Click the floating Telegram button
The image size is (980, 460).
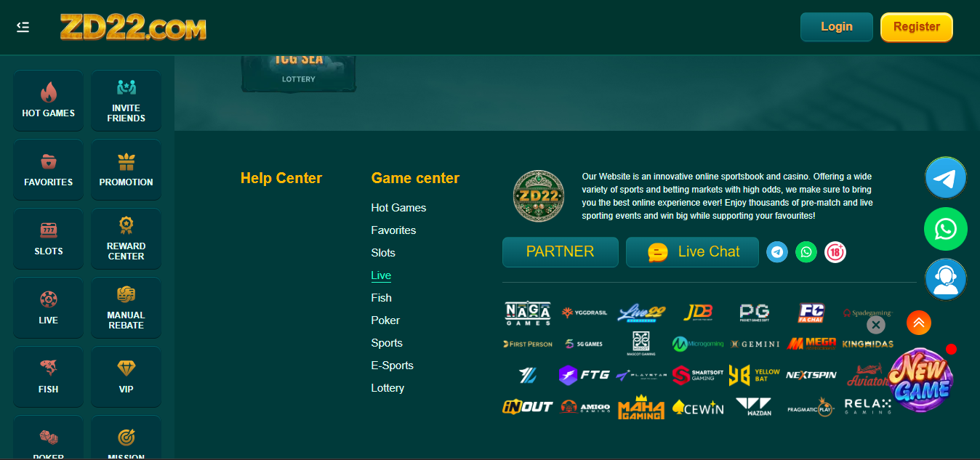pyautogui.click(x=945, y=178)
